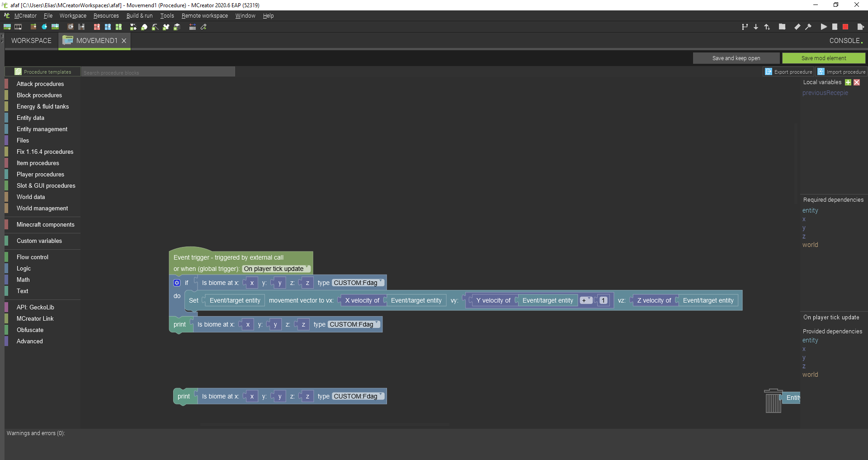The width and height of the screenshot is (868, 460).
Task: Click the create animated texture icon
Action: (18, 27)
